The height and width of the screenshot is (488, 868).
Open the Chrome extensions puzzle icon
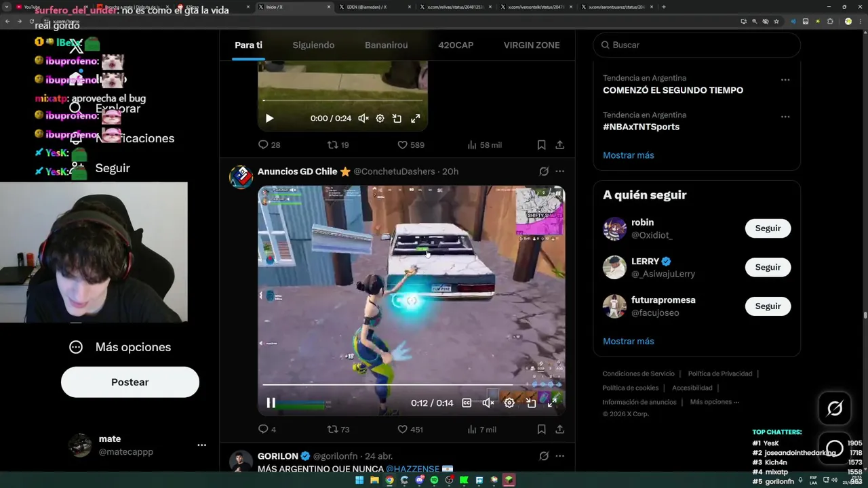point(830,22)
